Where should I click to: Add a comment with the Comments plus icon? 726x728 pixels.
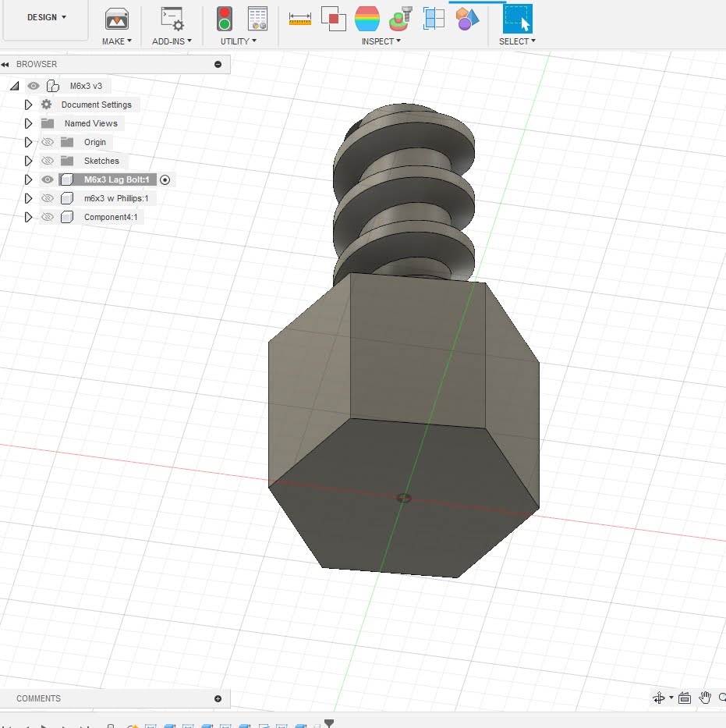click(x=218, y=698)
